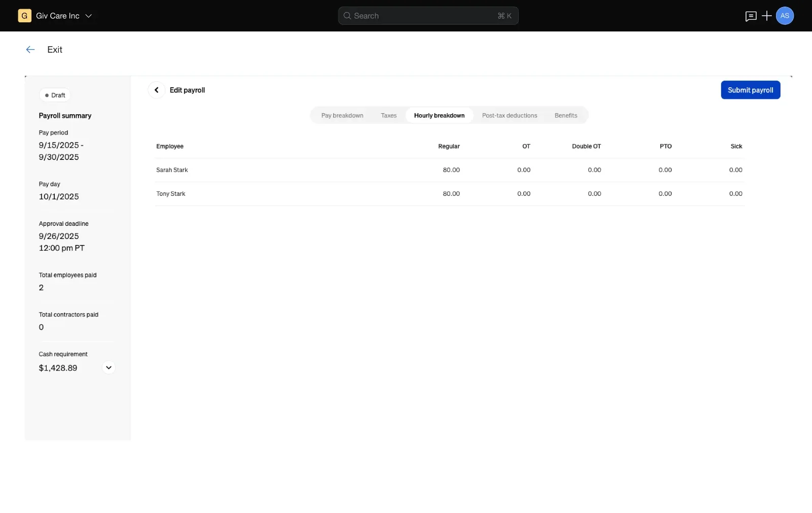
Task: Go back using the Edit payroll chevron
Action: (156, 90)
